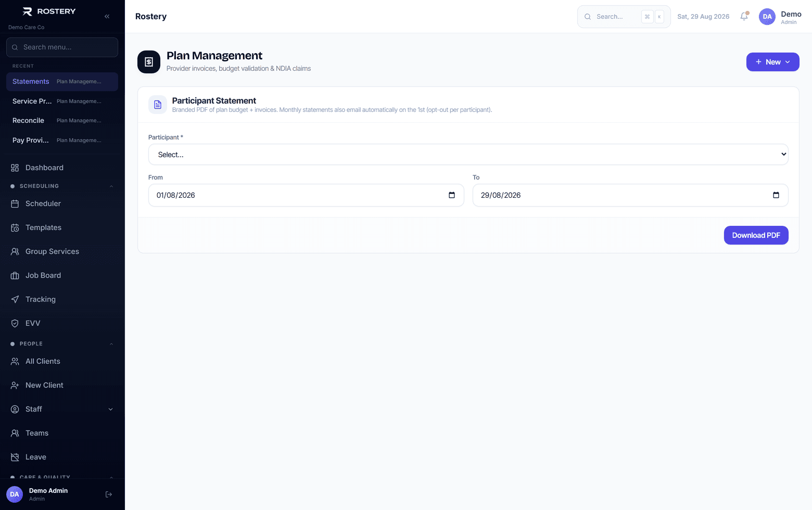Click the Plan Management dollar icon
812x510 pixels.
tap(149, 62)
